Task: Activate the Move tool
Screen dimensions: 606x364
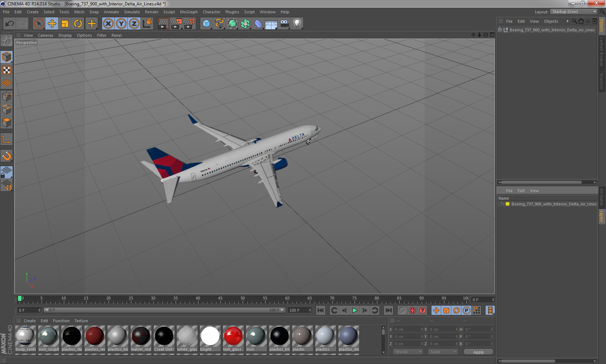Action: click(52, 24)
